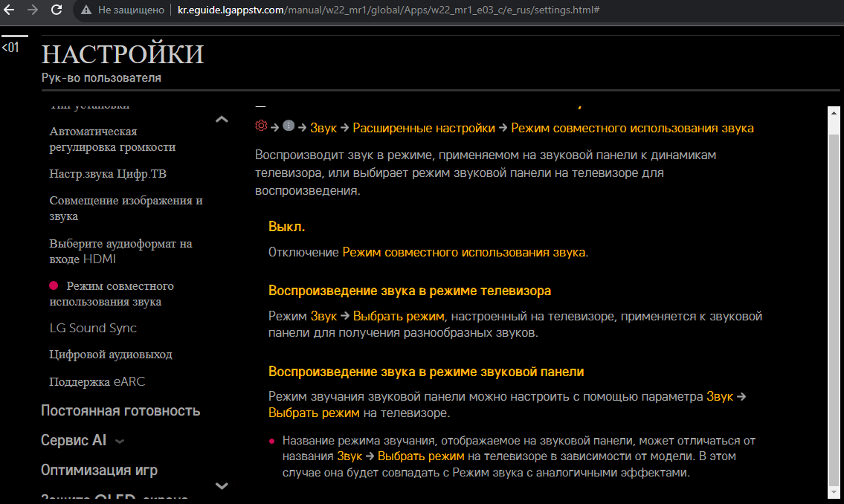
Task: Click the not-secure warning triangle icon
Action: coord(86,10)
